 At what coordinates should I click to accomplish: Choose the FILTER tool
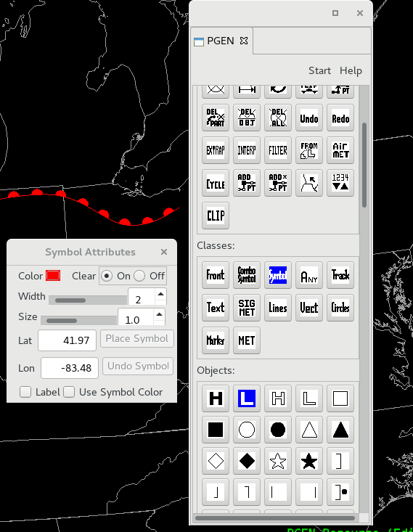tap(277, 150)
